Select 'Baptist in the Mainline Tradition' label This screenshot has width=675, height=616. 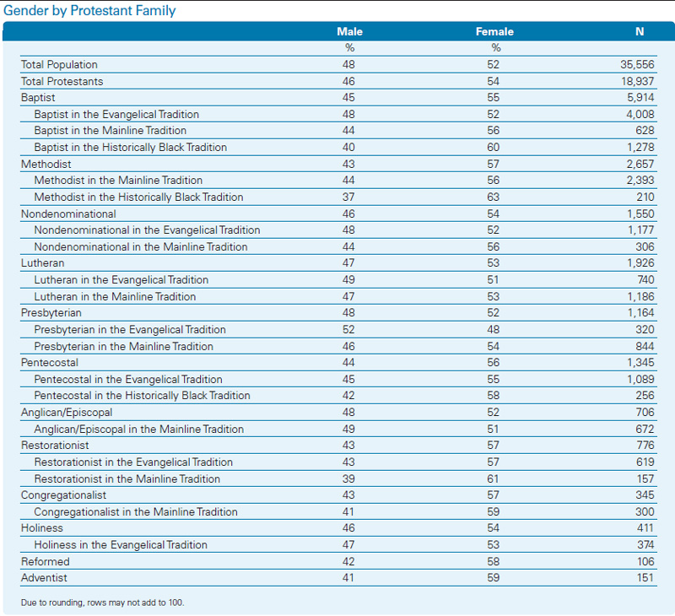pyautogui.click(x=111, y=131)
